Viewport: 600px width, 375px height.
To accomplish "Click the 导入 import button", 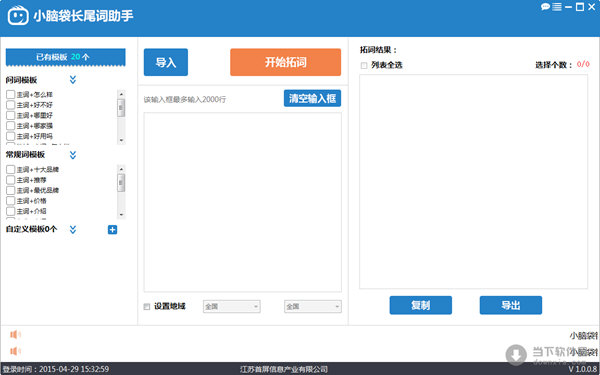I will point(166,62).
